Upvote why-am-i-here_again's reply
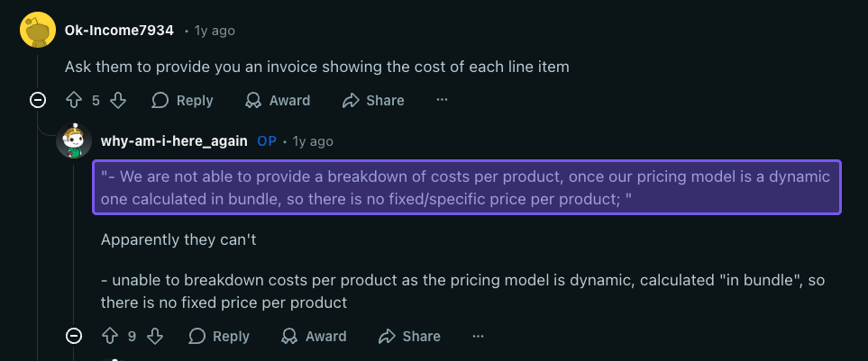The image size is (868, 361). [110, 336]
